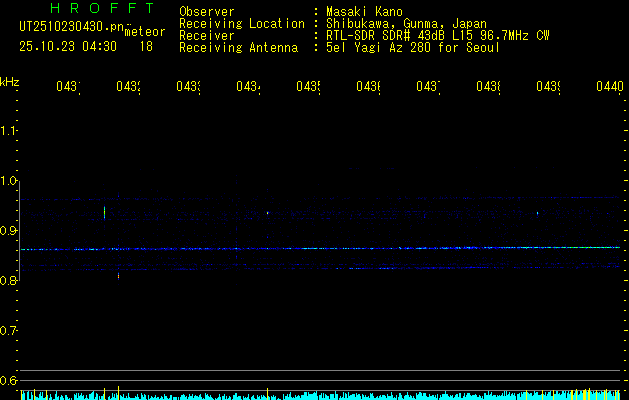629x400 pixels.
Task: Click the Receiving Antenna field label
Action: tap(238, 48)
